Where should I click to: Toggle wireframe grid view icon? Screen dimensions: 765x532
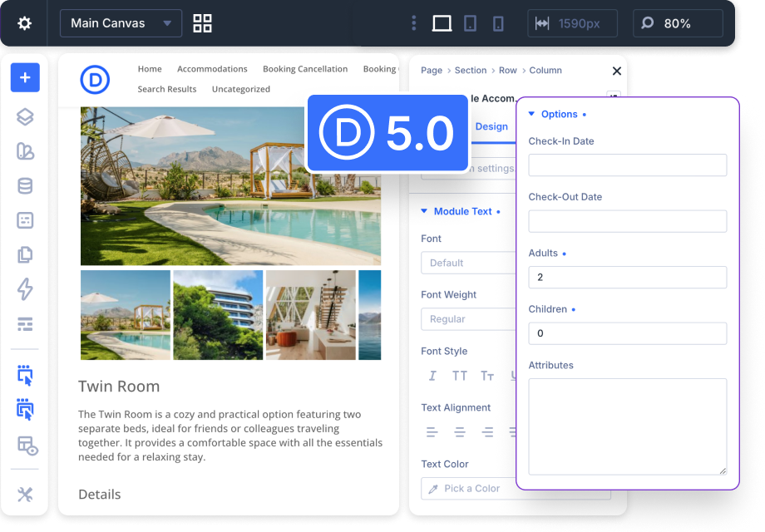(202, 23)
